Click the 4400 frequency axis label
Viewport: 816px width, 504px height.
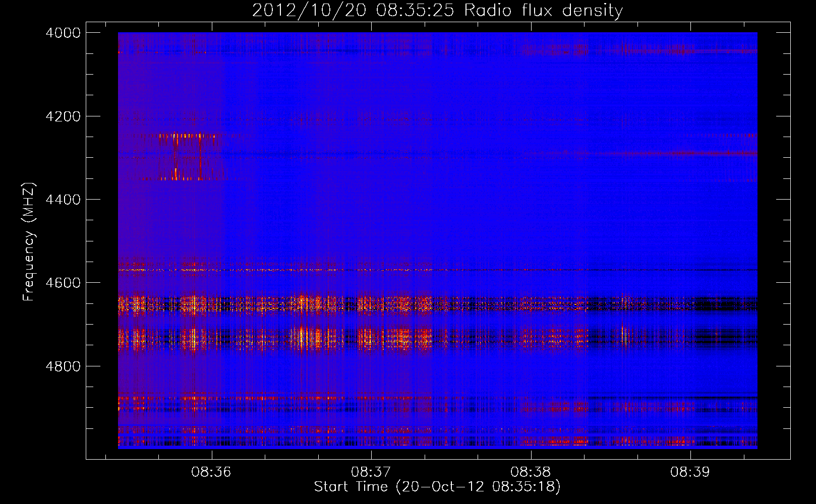click(x=63, y=200)
